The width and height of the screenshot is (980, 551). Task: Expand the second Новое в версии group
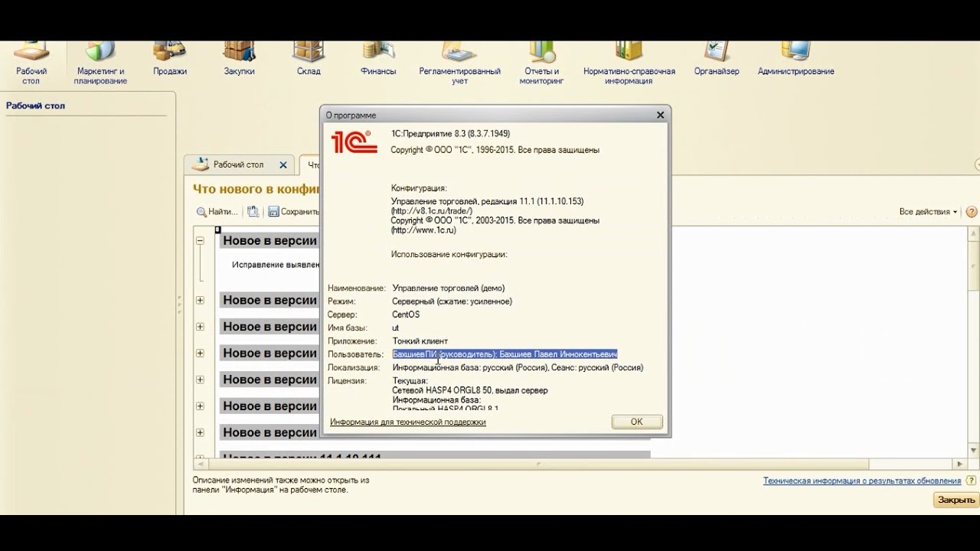(x=200, y=300)
